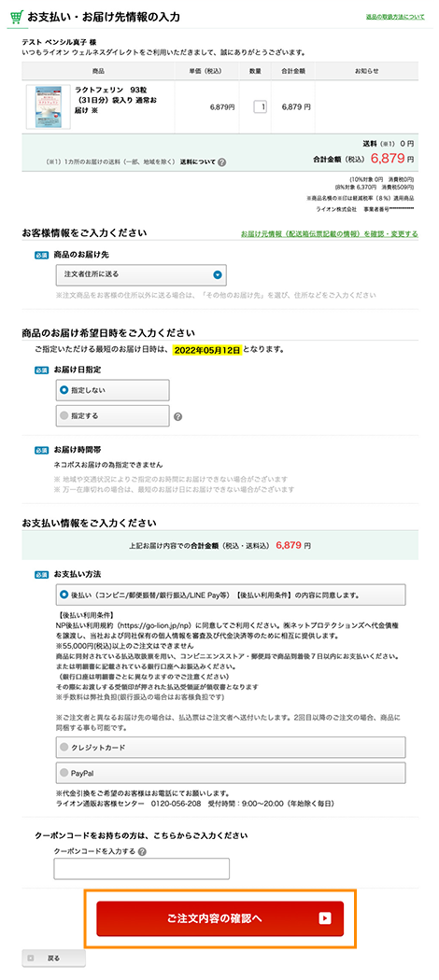Screen dimensions: 439x980
Task: Choose PayPal payment method
Action: pyautogui.click(x=231, y=773)
